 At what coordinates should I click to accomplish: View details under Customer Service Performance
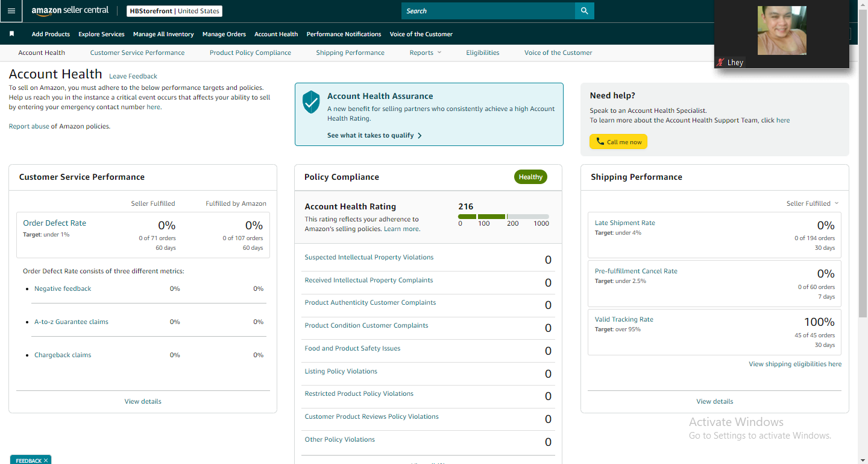tap(143, 401)
